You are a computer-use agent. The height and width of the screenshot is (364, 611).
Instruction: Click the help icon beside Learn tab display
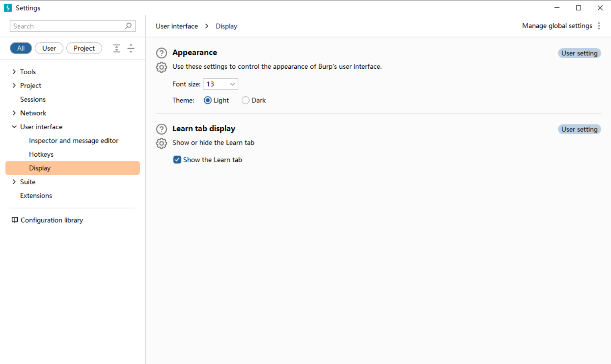161,129
